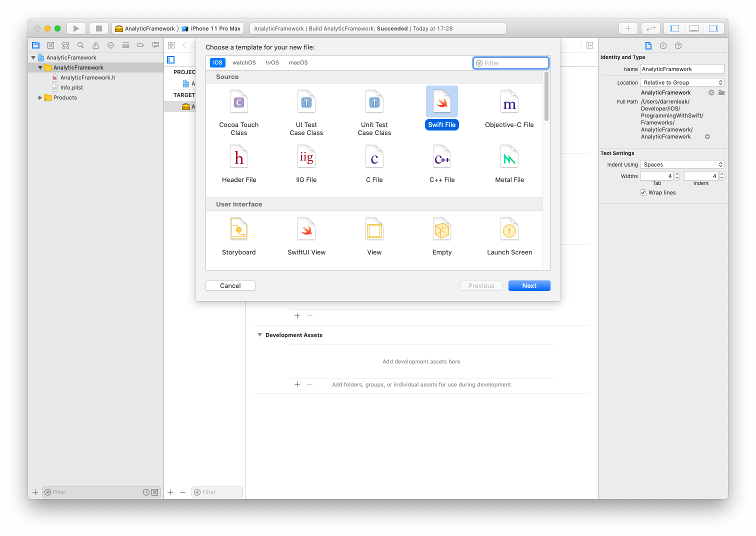Stop the running scheme
Image resolution: width=756 pixels, height=536 pixels.
(99, 28)
